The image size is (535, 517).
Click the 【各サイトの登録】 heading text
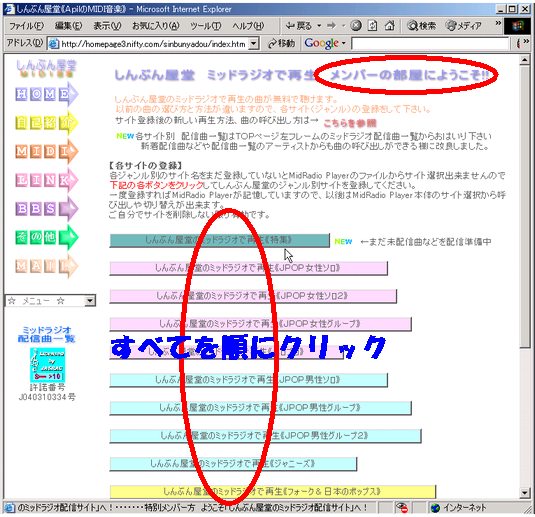pos(146,166)
